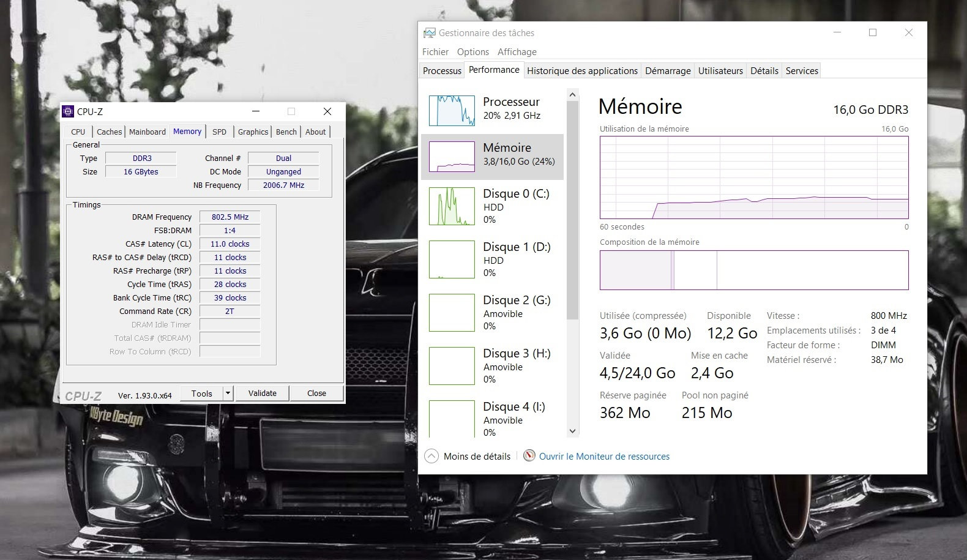Switch to the Processus tab

coord(442,70)
